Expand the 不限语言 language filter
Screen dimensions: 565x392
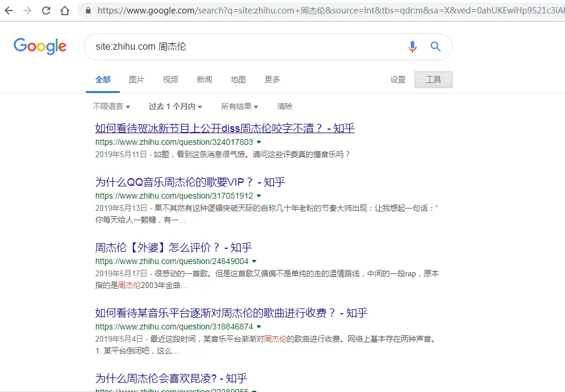tap(112, 106)
